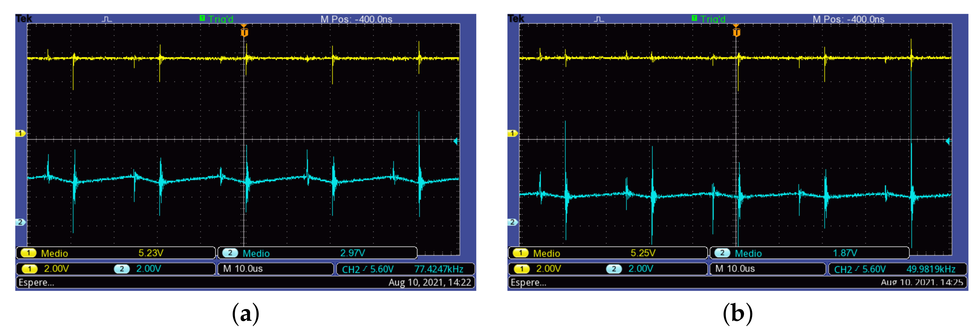This screenshot has width=980, height=334.
Task: Click the cyan trigger level arrow in right scope
Action: [948, 141]
